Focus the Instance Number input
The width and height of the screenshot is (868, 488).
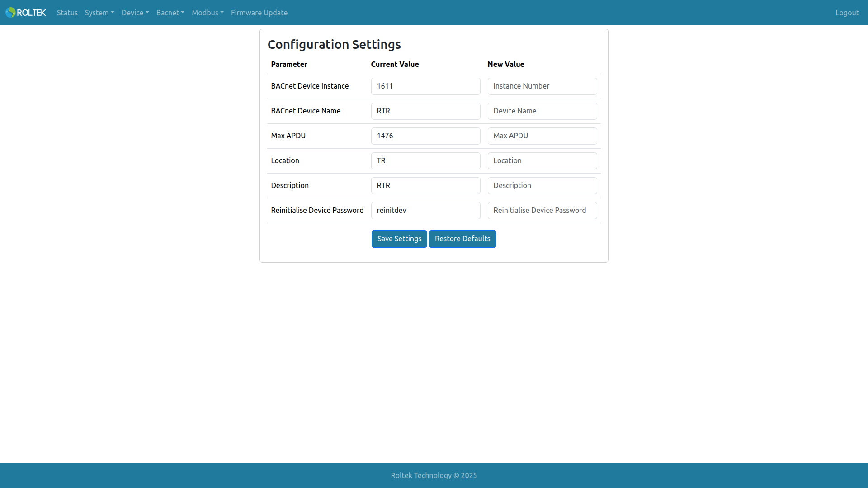pyautogui.click(x=542, y=86)
